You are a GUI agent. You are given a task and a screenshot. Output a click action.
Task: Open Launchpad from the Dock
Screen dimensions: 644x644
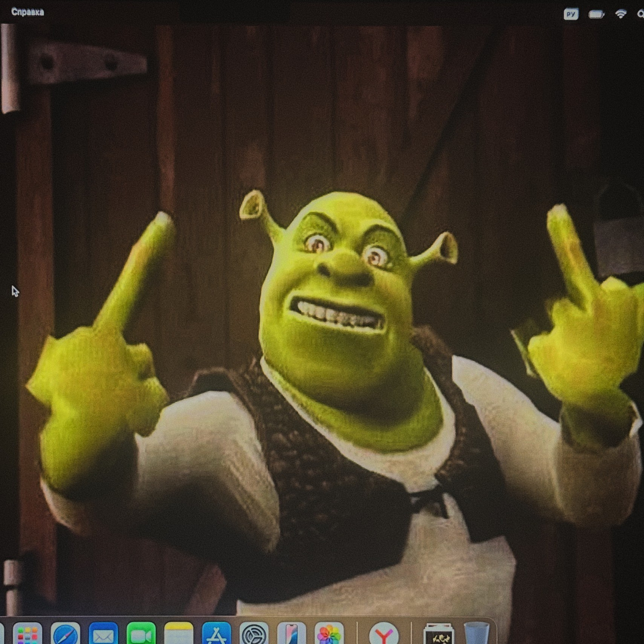(28, 634)
